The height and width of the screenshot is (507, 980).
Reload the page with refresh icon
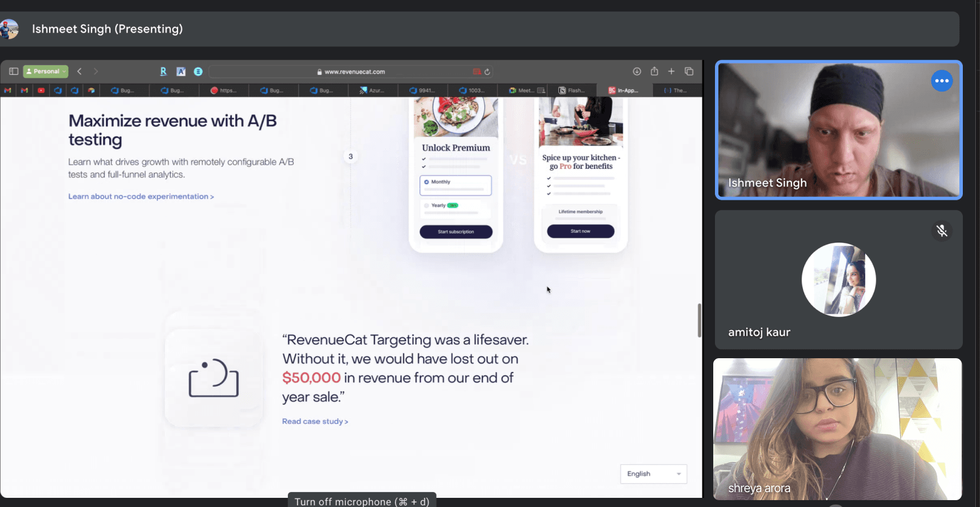coord(487,72)
